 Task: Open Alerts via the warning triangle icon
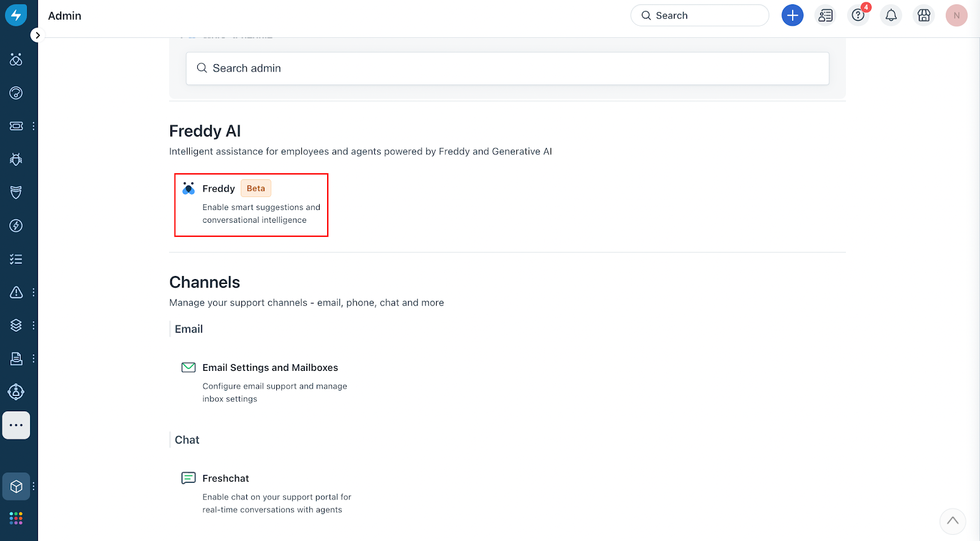point(16,292)
